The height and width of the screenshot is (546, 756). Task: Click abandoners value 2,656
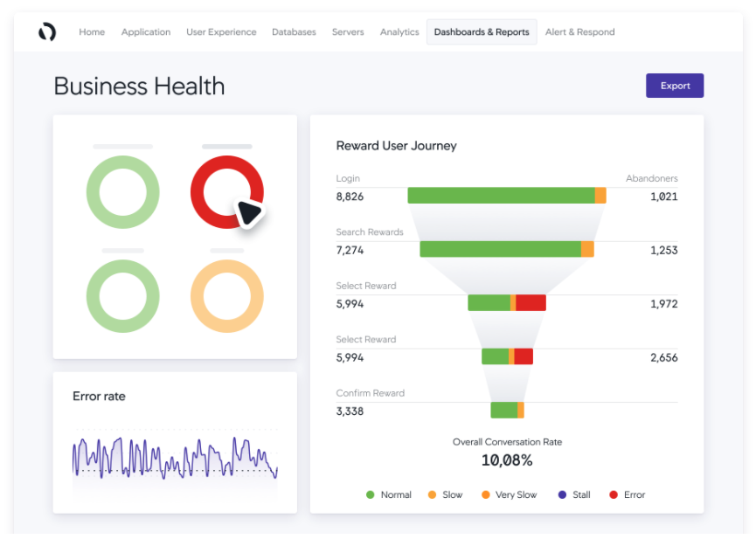pos(664,357)
